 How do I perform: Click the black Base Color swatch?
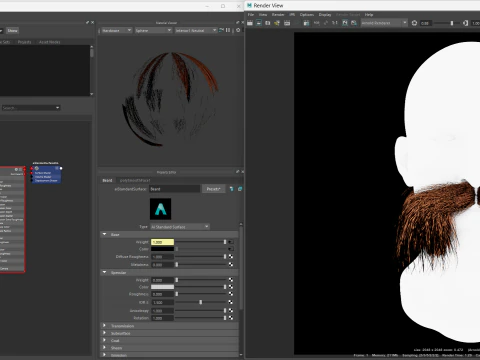coord(162,249)
